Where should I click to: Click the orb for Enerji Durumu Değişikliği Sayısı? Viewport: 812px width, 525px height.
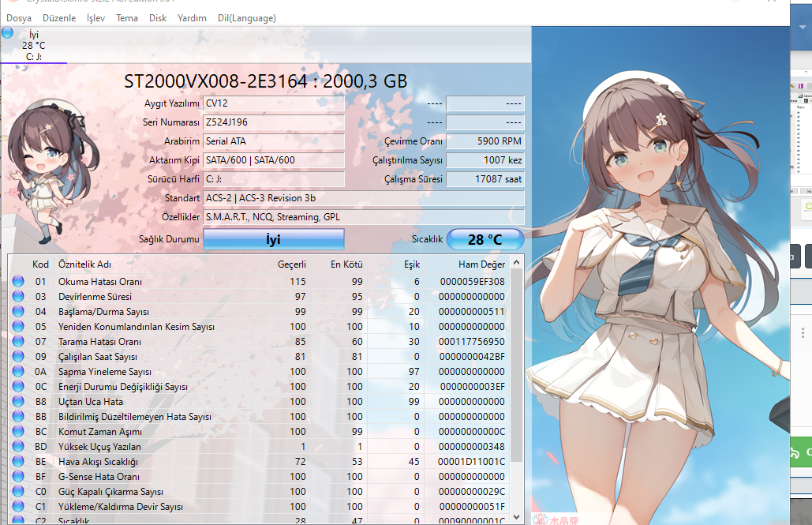pyautogui.click(x=18, y=387)
